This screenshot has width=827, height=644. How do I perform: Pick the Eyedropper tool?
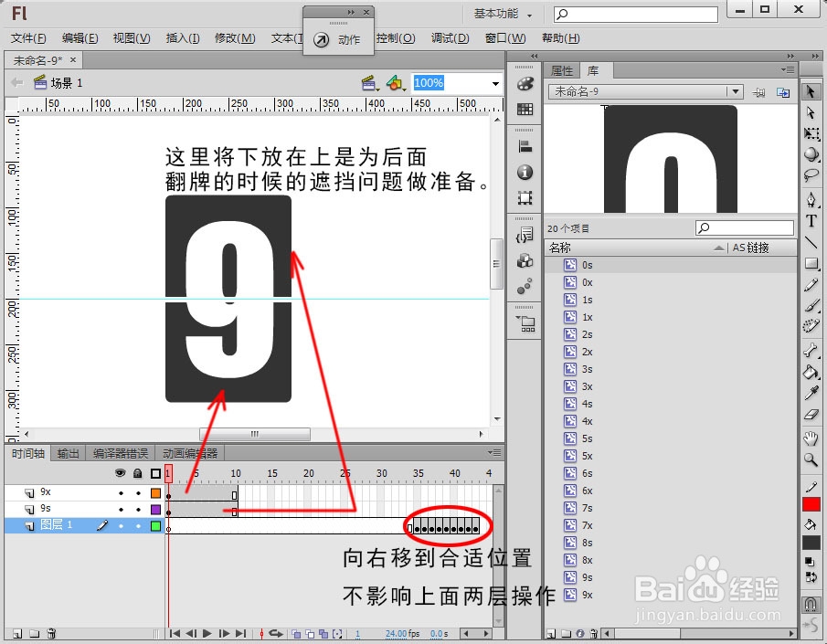pos(811,392)
